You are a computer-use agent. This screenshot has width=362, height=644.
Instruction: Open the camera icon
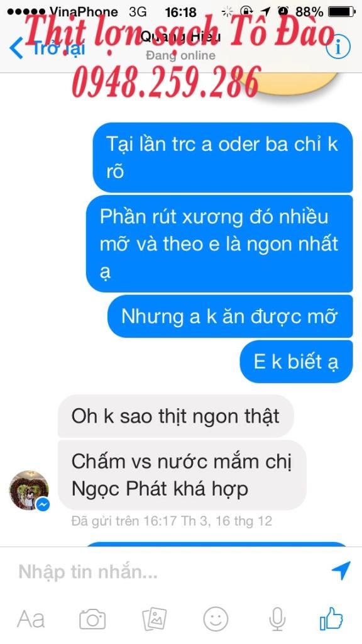tap(92, 619)
